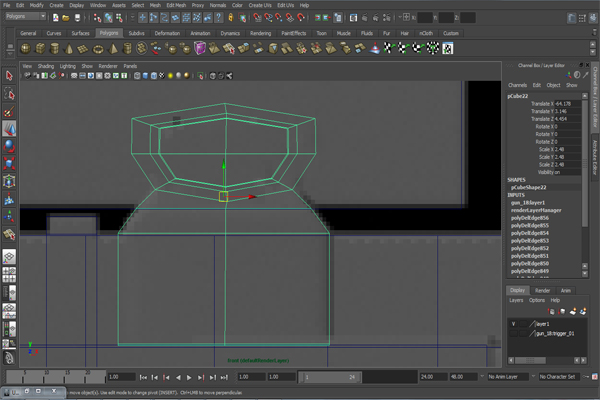The width and height of the screenshot is (600, 400).
Task: Open the Edit Mesh menu
Action: (176, 5)
